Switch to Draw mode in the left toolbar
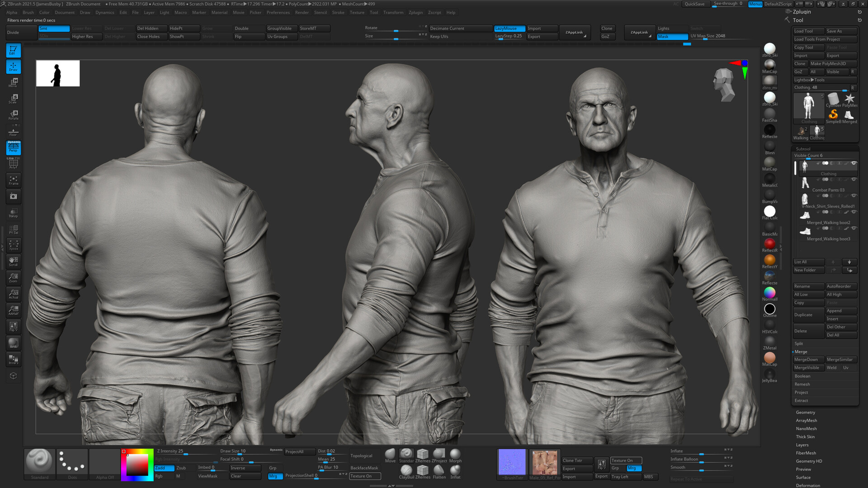 (x=13, y=66)
